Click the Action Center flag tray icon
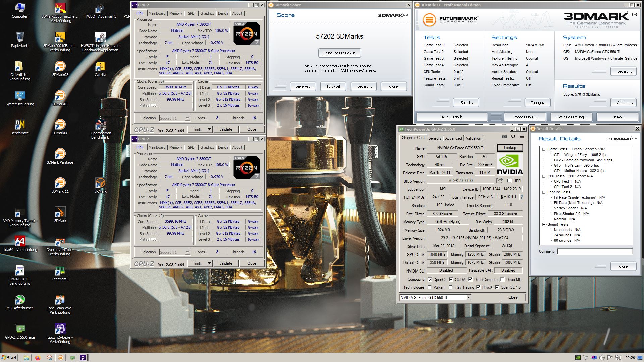The width and height of the screenshot is (644, 362). pyautogui.click(x=610, y=358)
